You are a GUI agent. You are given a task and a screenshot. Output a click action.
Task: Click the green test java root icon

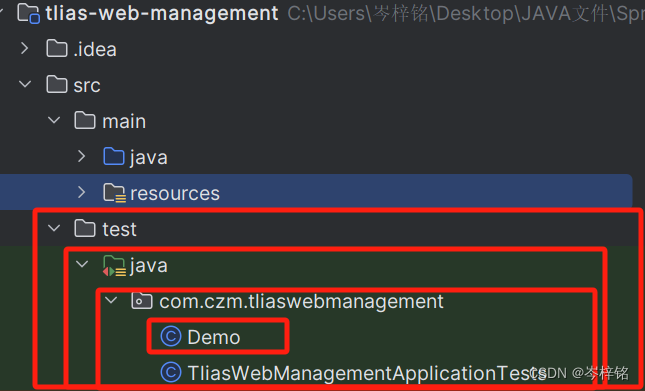[x=114, y=266]
